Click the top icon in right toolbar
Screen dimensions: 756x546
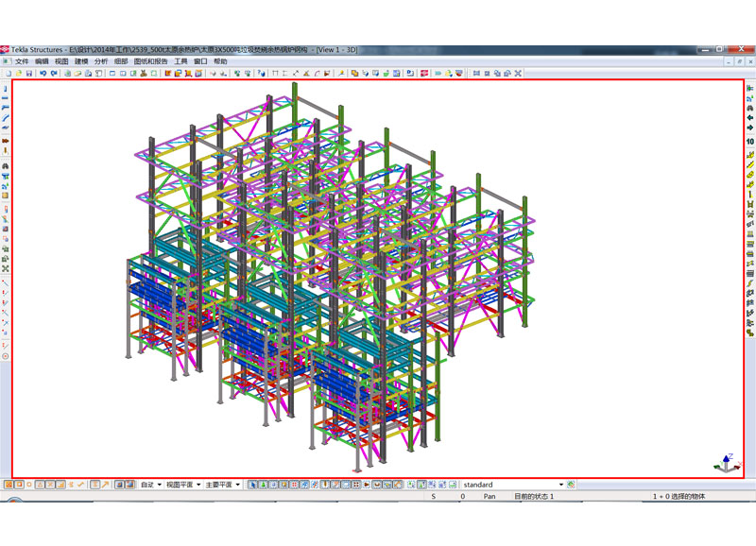pos(750,88)
